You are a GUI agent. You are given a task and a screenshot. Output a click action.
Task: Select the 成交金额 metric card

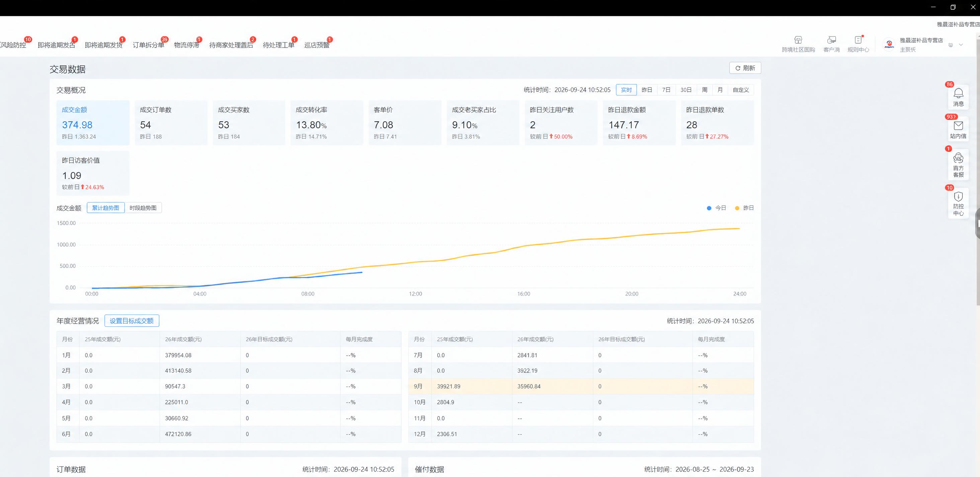[93, 123]
